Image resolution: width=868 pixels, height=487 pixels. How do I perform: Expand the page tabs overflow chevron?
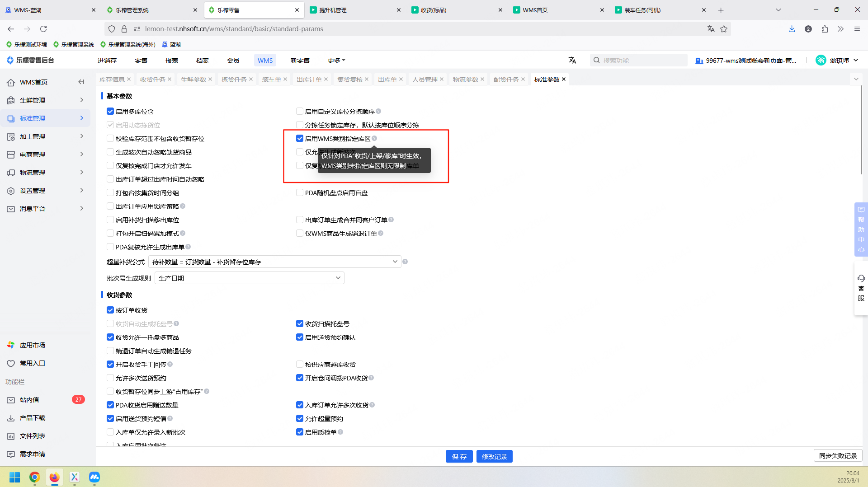click(x=856, y=79)
